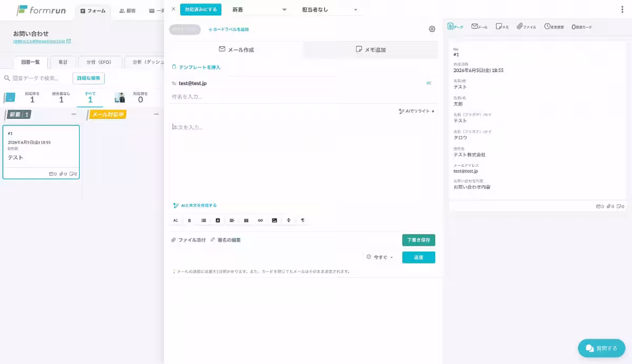The height and width of the screenshot is (364, 632).
Task: Open the three-dot menu at top right
Action: click(x=623, y=9)
